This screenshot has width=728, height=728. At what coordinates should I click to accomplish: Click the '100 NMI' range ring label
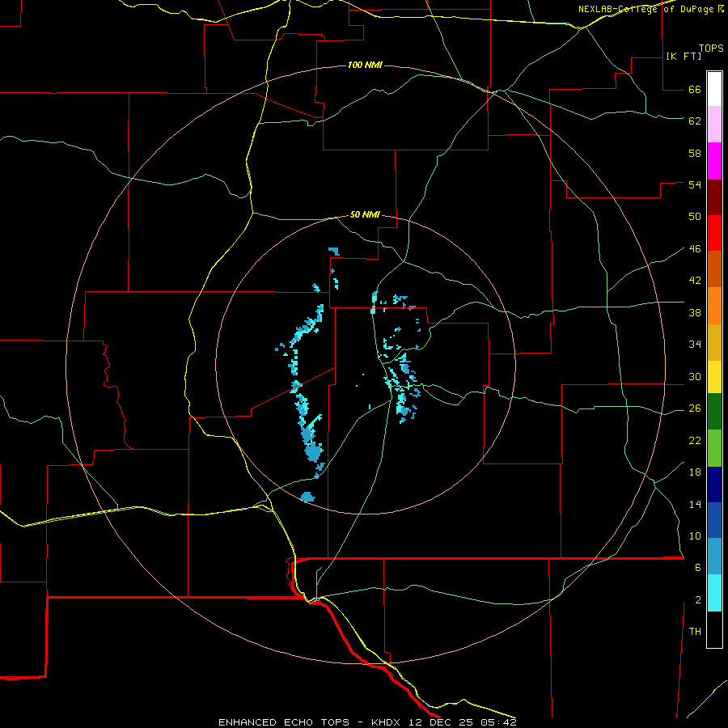pyautogui.click(x=365, y=65)
